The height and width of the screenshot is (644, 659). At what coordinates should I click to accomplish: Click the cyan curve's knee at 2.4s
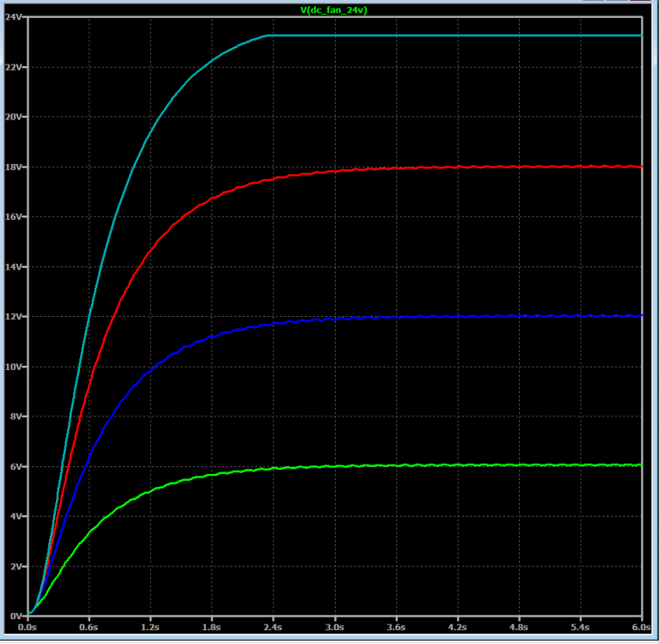(x=268, y=36)
